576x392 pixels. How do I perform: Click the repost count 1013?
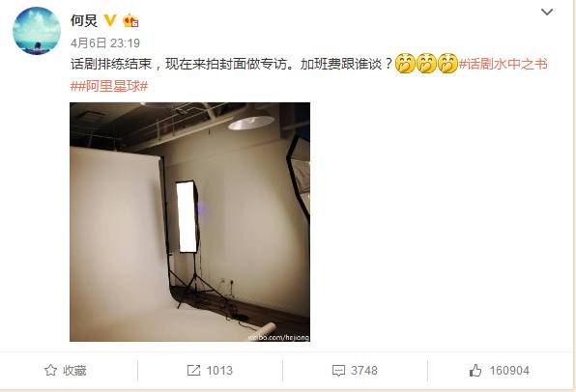coord(219,371)
